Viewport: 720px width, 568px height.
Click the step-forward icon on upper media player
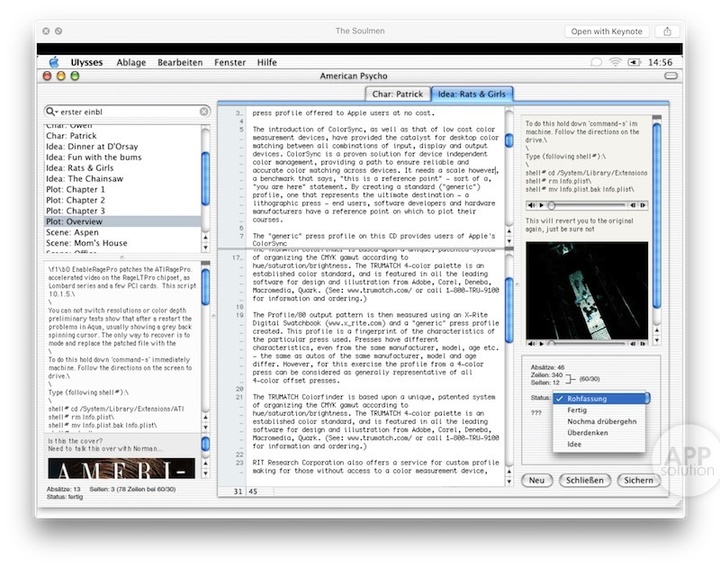(x=640, y=205)
